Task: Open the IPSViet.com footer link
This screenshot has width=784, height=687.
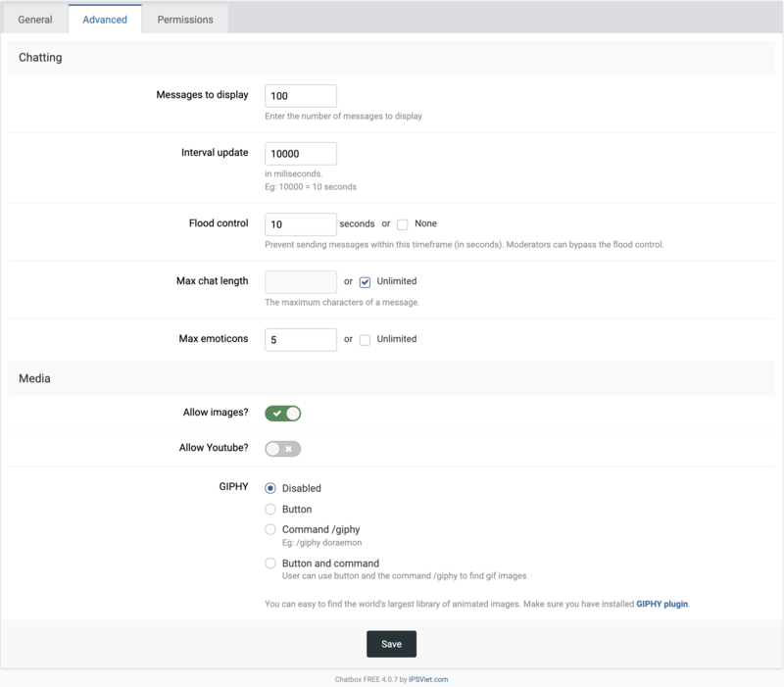Action: coord(428,679)
